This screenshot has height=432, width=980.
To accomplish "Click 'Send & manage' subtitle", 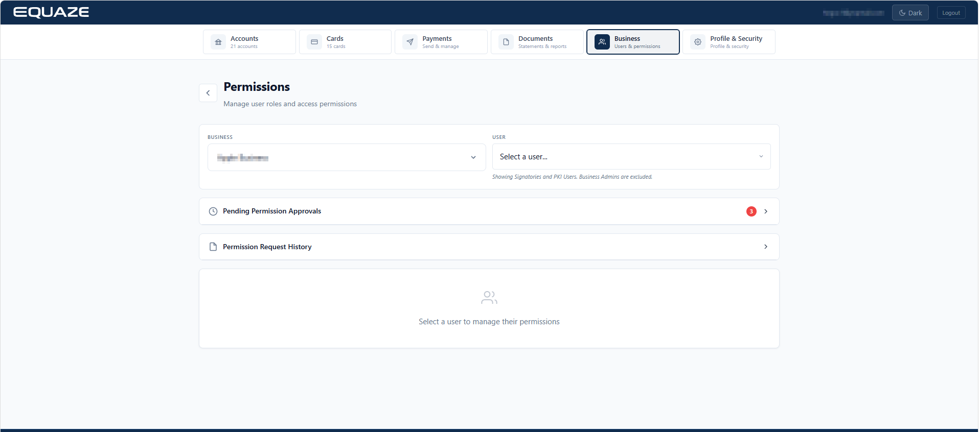I will [441, 46].
